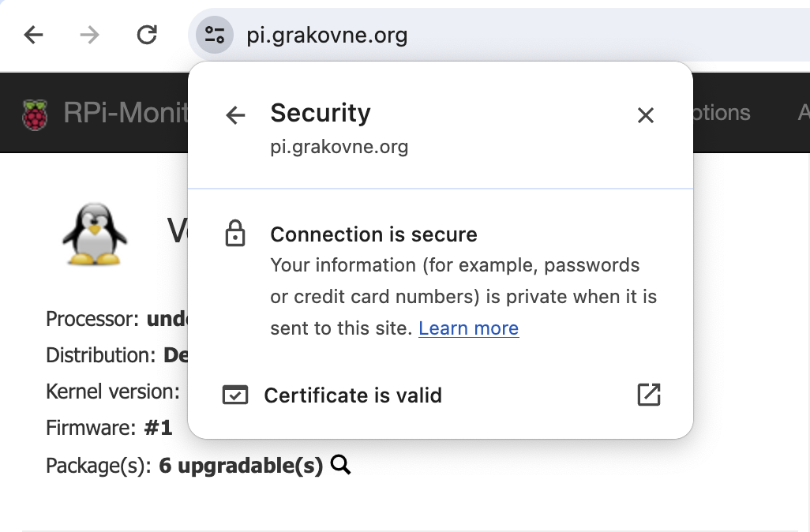This screenshot has height=532, width=810.
Task: Click the padlock icon beside Connection is secure
Action: (x=235, y=234)
